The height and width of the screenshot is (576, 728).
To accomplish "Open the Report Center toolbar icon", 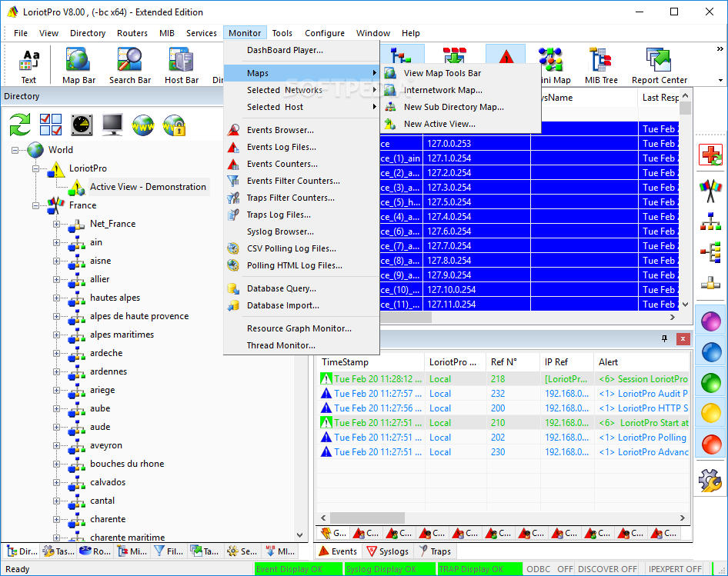I will point(660,66).
